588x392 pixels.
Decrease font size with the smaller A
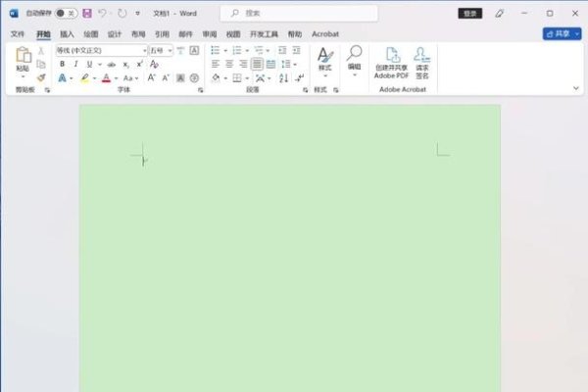(166, 78)
